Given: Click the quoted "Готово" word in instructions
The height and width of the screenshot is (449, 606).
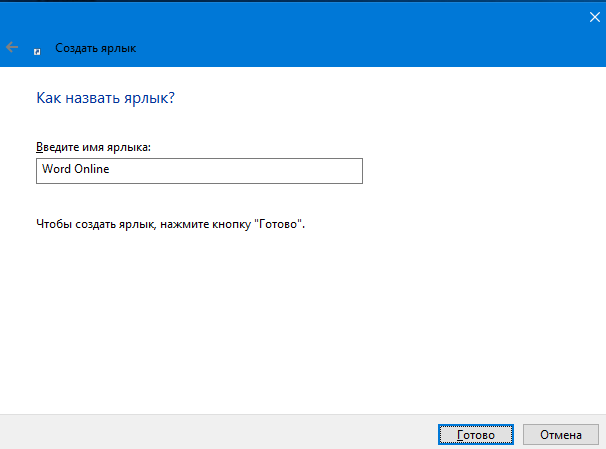Looking at the screenshot, I should [x=278, y=224].
